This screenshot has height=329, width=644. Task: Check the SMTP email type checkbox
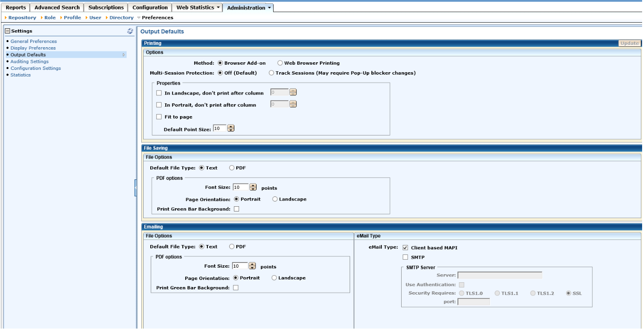tap(405, 257)
